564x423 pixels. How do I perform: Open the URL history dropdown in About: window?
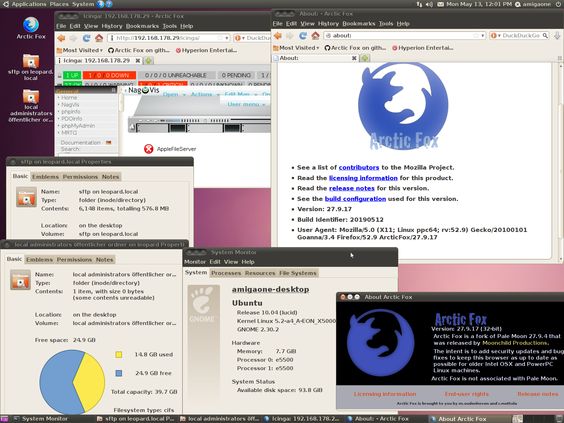coord(482,36)
